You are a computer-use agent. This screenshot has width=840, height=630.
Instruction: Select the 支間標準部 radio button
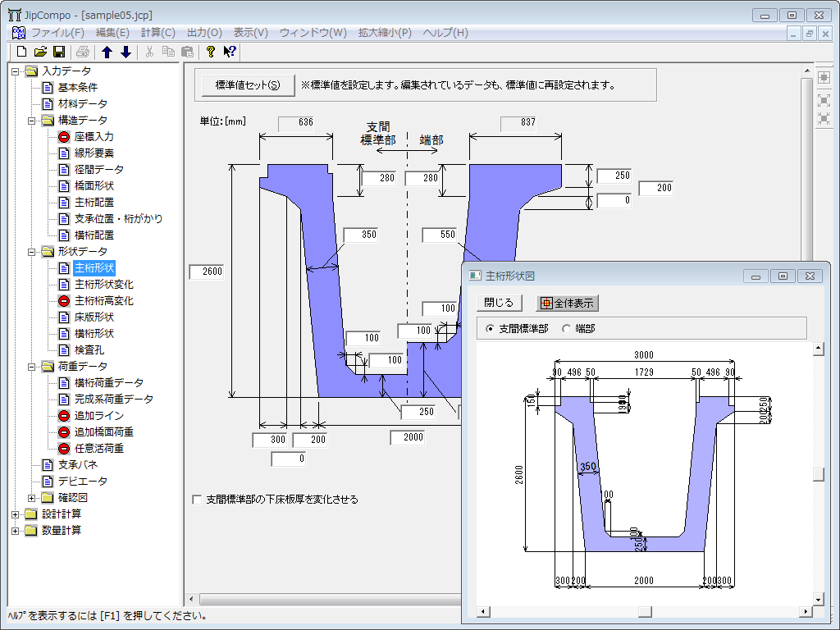coord(491,328)
